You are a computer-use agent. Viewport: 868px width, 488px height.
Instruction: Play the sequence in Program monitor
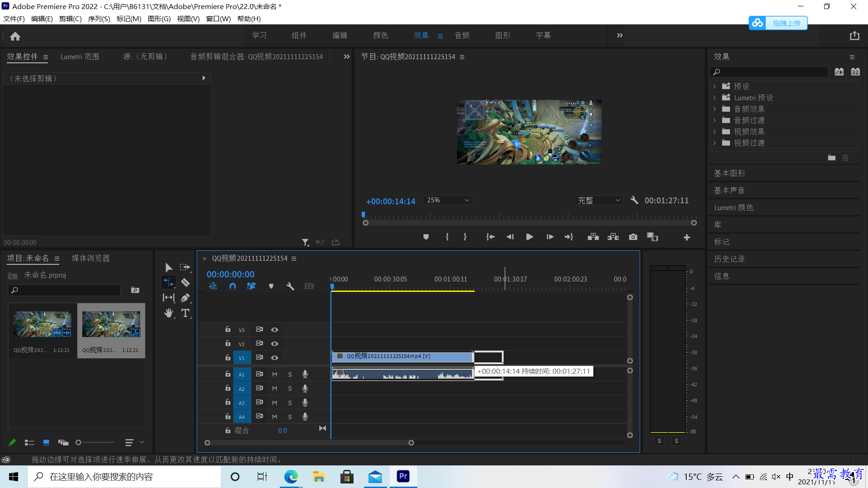530,237
